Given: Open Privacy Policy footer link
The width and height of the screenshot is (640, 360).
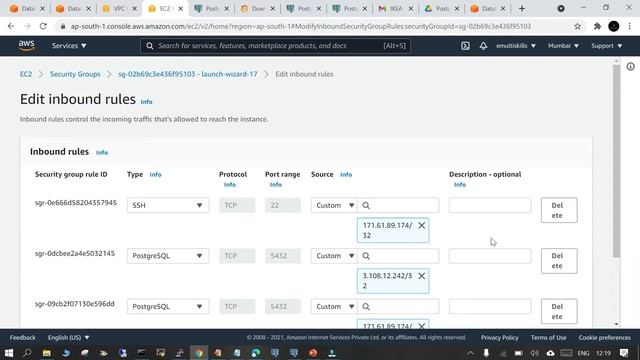Looking at the screenshot, I should (x=500, y=338).
